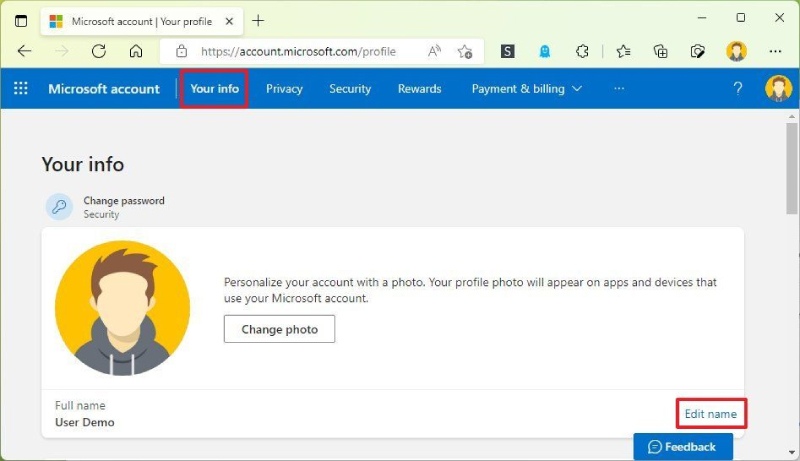Open the Collections icon in toolbar
Viewport: 800px width, 461px height.
click(661, 51)
